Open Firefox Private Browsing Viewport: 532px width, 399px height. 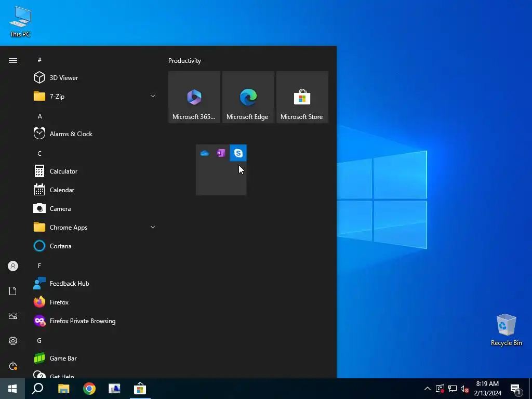[x=95, y=321]
